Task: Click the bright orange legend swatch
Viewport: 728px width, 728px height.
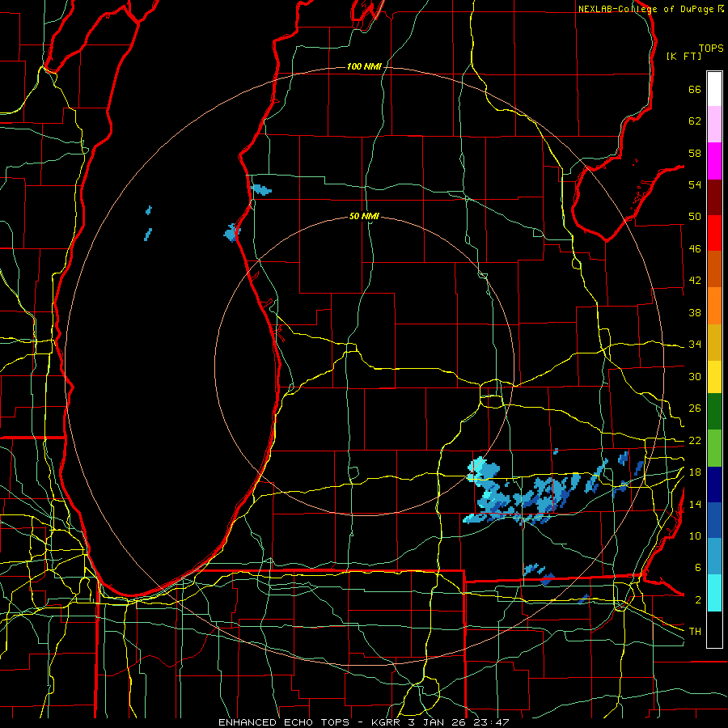Action: pyautogui.click(x=714, y=306)
